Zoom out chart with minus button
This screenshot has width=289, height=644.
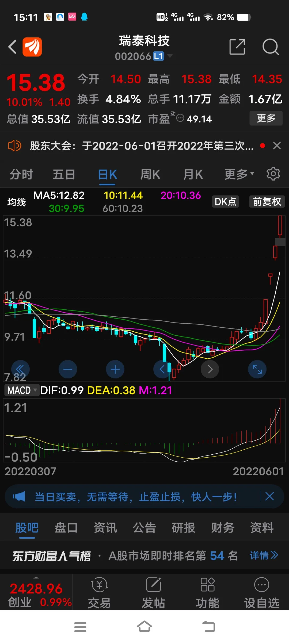pos(68,369)
